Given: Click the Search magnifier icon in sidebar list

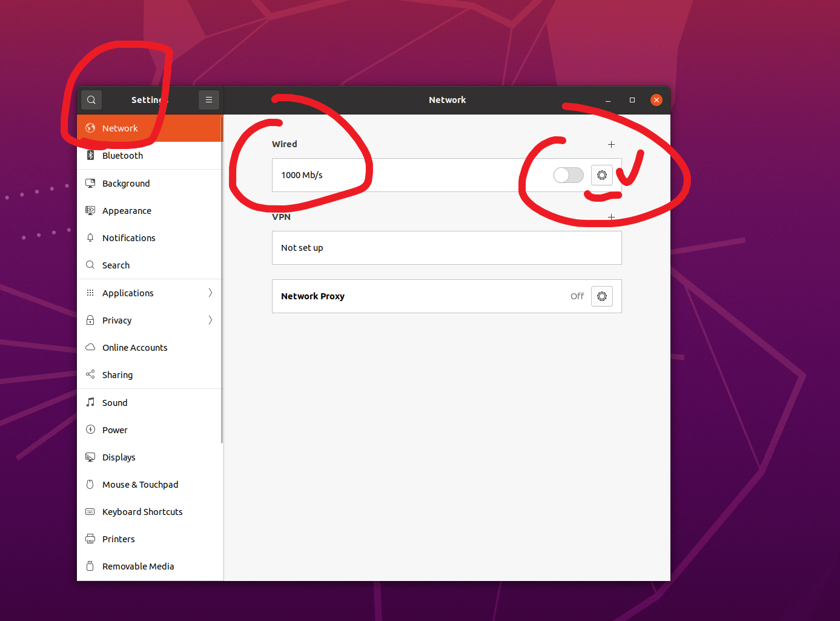Looking at the screenshot, I should [90, 265].
